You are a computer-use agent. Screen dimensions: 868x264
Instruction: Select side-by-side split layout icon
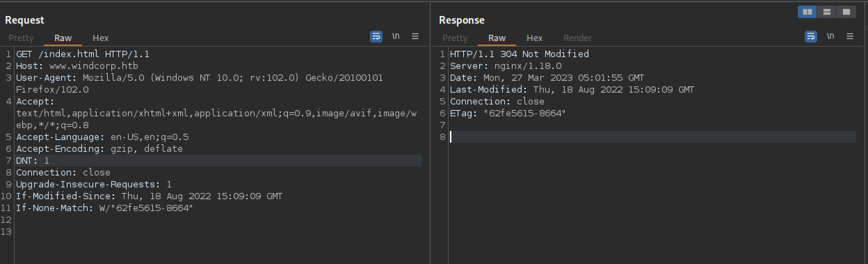(x=807, y=12)
